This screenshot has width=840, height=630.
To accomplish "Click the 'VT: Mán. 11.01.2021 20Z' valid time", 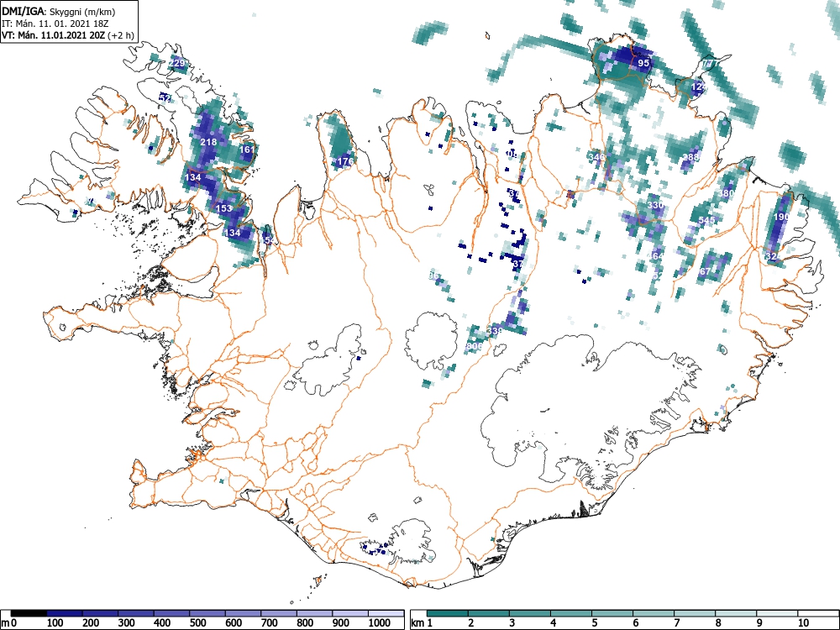I will pos(54,35).
